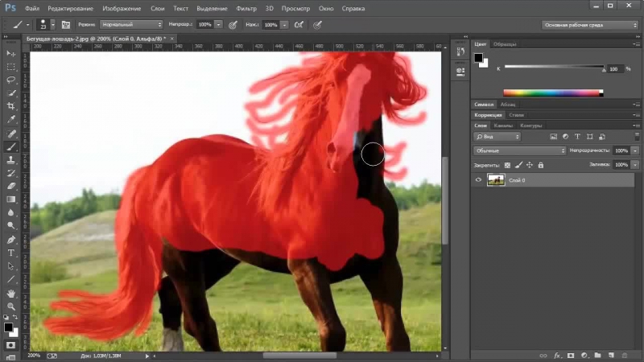
Task: Select the Dodge tool
Action: point(10,226)
